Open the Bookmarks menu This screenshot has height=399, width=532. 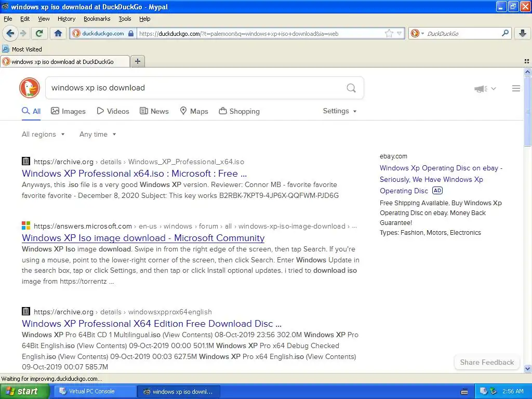coord(97,19)
